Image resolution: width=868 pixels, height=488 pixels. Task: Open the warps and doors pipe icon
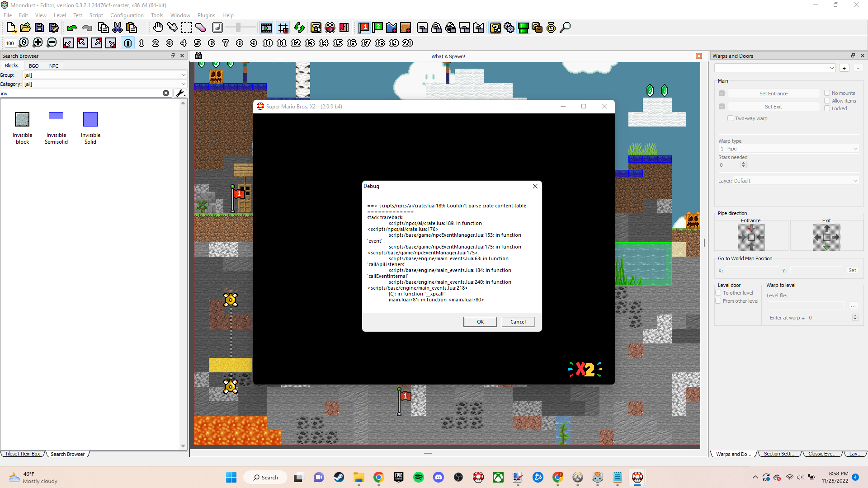pyautogui.click(x=523, y=28)
